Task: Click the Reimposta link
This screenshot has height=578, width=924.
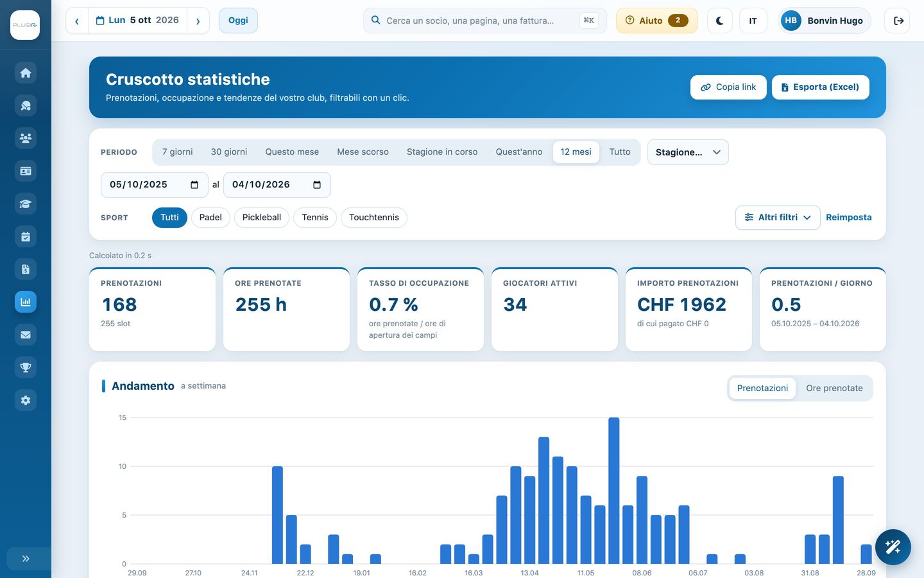Action: click(x=848, y=218)
